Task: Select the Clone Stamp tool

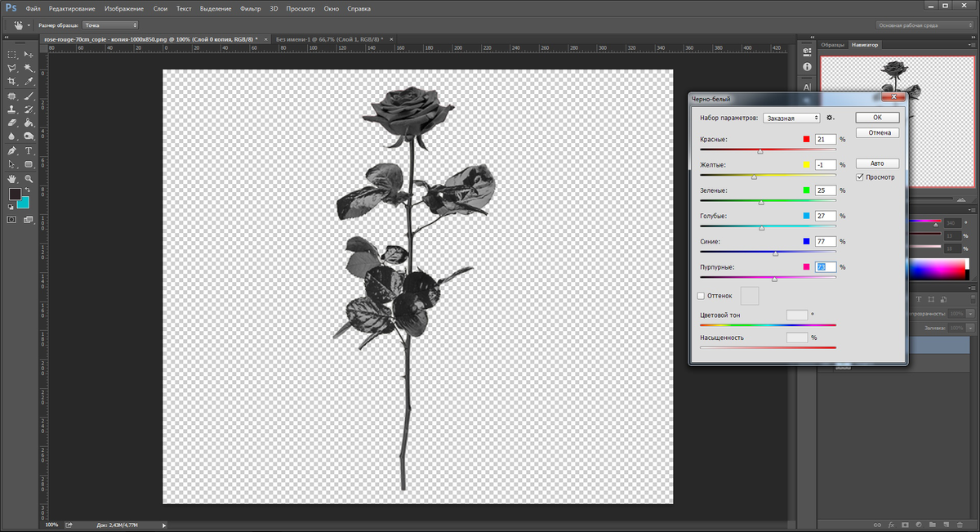Action: [11, 109]
